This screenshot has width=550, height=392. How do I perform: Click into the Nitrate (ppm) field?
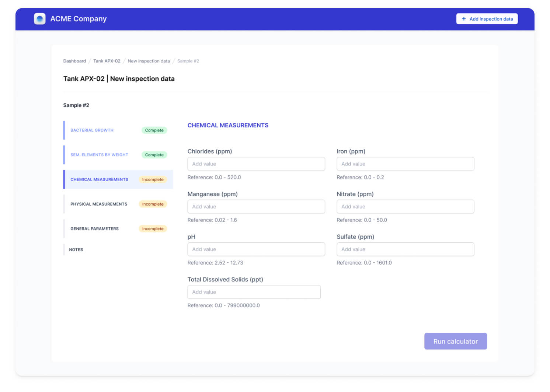tap(405, 207)
